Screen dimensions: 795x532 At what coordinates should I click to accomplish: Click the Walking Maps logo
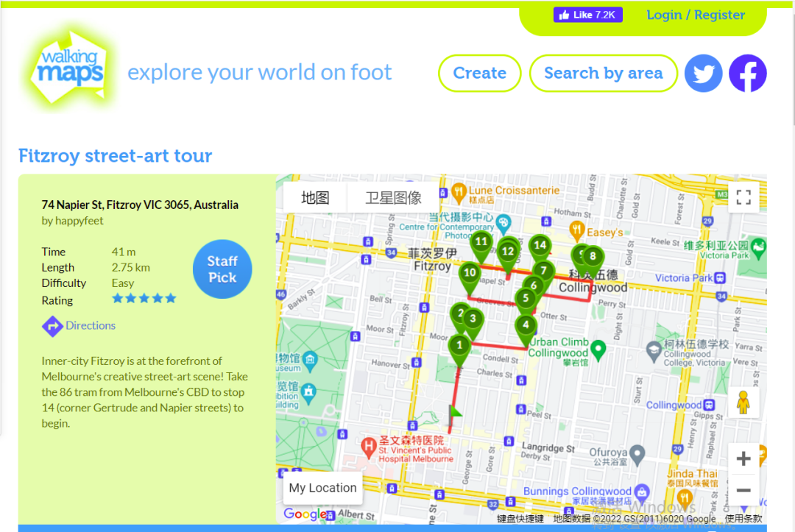(x=68, y=68)
